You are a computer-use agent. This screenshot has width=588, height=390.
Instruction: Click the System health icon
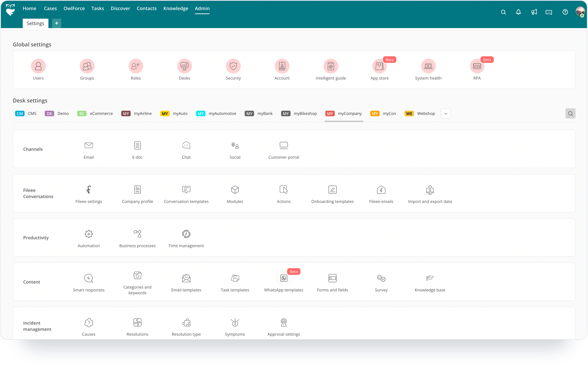click(x=428, y=66)
